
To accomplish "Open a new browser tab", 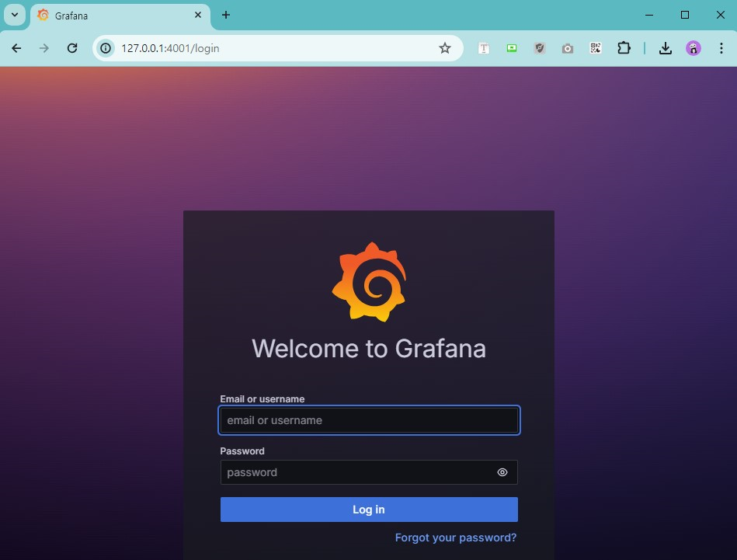I will [226, 15].
